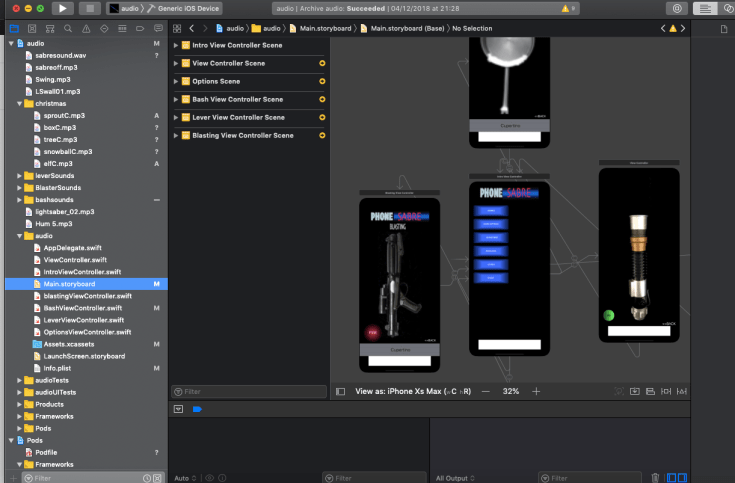Open the Embed In menu

635,392
